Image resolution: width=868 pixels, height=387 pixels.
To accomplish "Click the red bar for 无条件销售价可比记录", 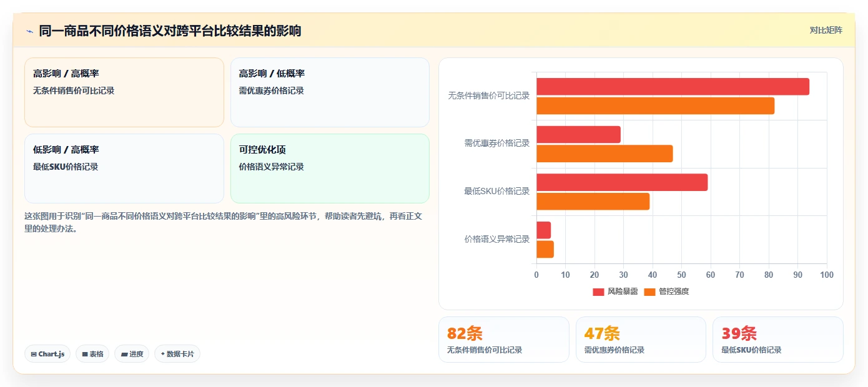I will point(673,87).
